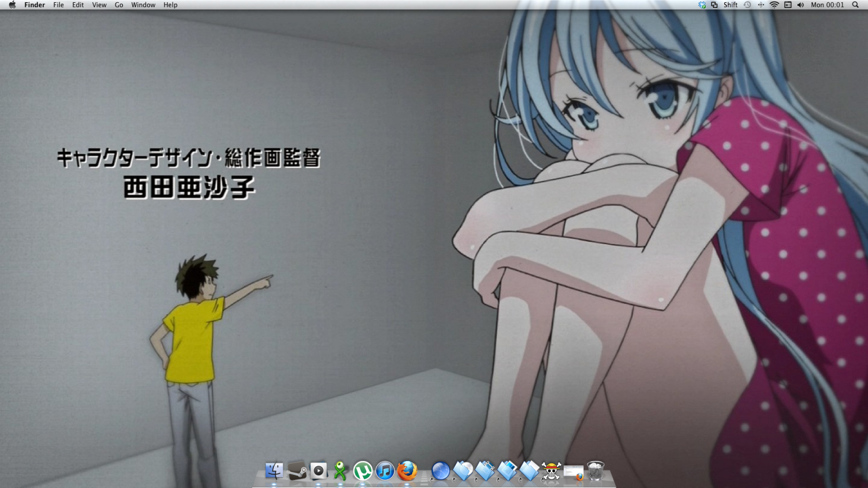The image size is (868, 488).
Task: Open the Time Machine status menu
Action: (x=747, y=5)
